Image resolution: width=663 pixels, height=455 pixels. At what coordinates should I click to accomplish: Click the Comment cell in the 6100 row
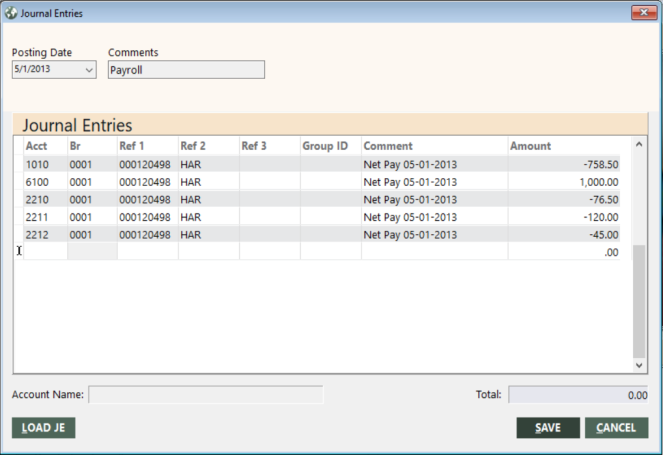pyautogui.click(x=435, y=182)
